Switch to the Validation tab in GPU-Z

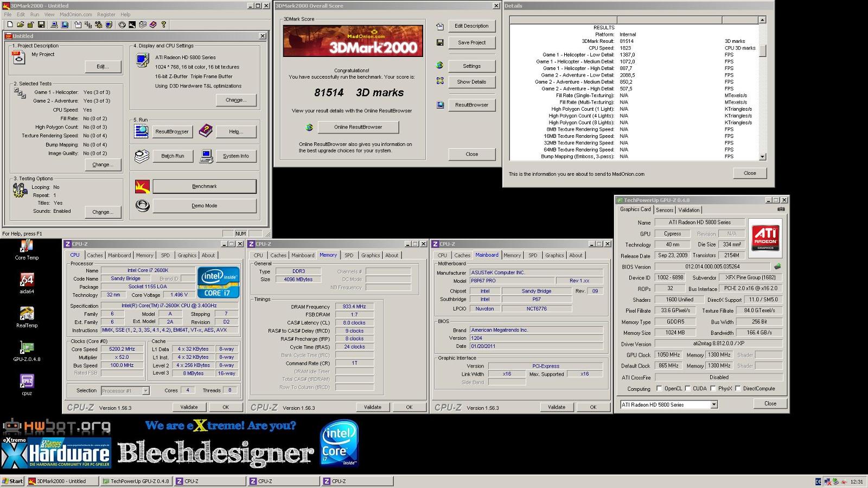(688, 210)
